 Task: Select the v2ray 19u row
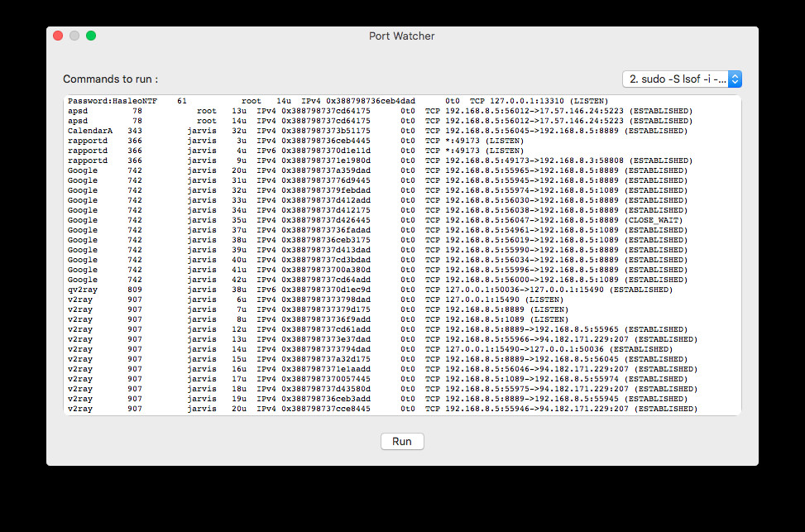(377, 399)
